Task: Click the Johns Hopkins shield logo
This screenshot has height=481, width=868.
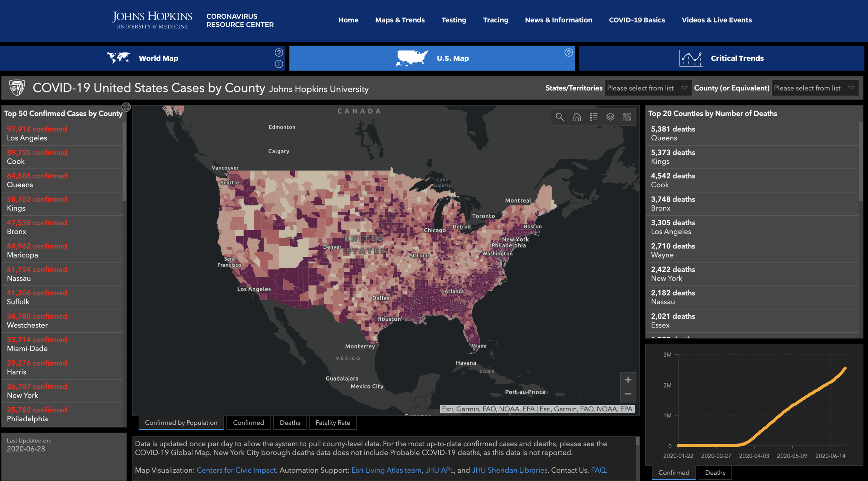Action: tap(17, 88)
